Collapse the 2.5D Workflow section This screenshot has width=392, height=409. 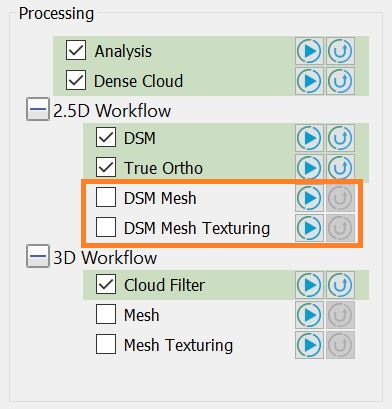38,109
